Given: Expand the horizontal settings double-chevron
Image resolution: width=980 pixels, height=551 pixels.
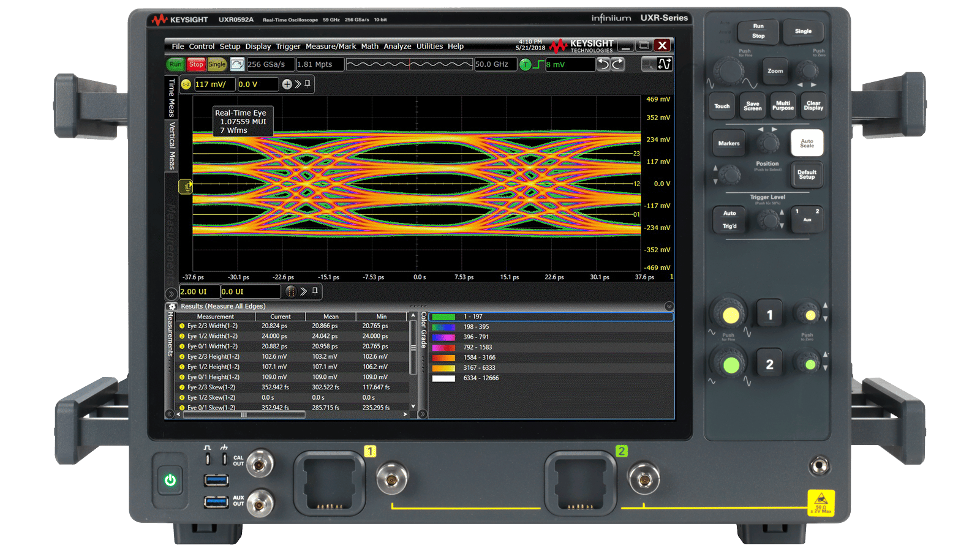Looking at the screenshot, I should click(x=303, y=291).
